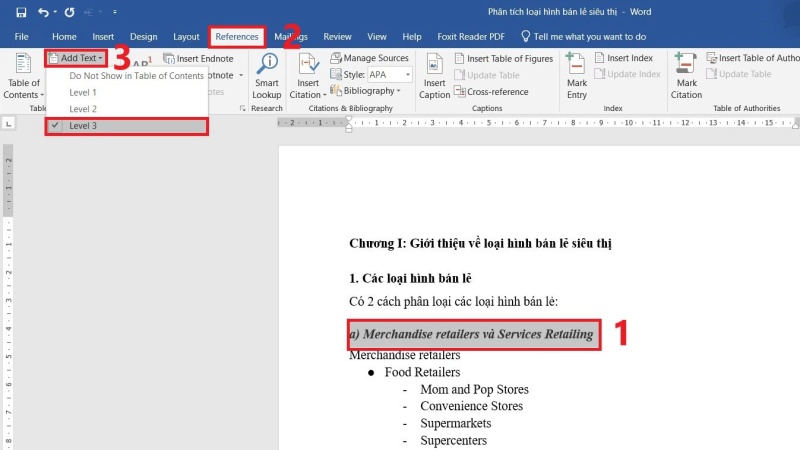The height and width of the screenshot is (450, 800).
Task: Click the right indent marker on ruler
Action: click(795, 125)
